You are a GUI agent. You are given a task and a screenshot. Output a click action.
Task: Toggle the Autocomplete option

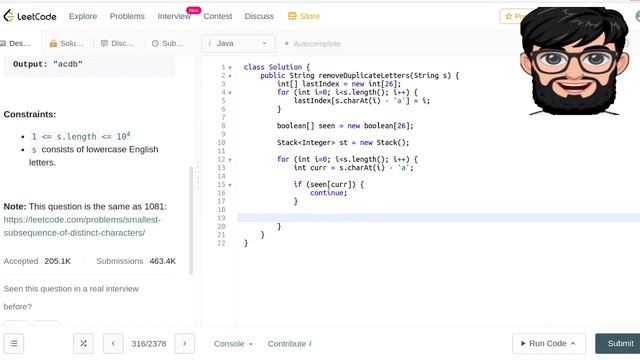point(313,44)
